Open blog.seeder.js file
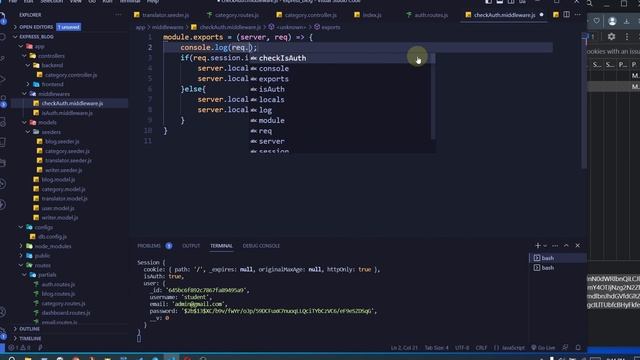 pyautogui.click(x=62, y=142)
